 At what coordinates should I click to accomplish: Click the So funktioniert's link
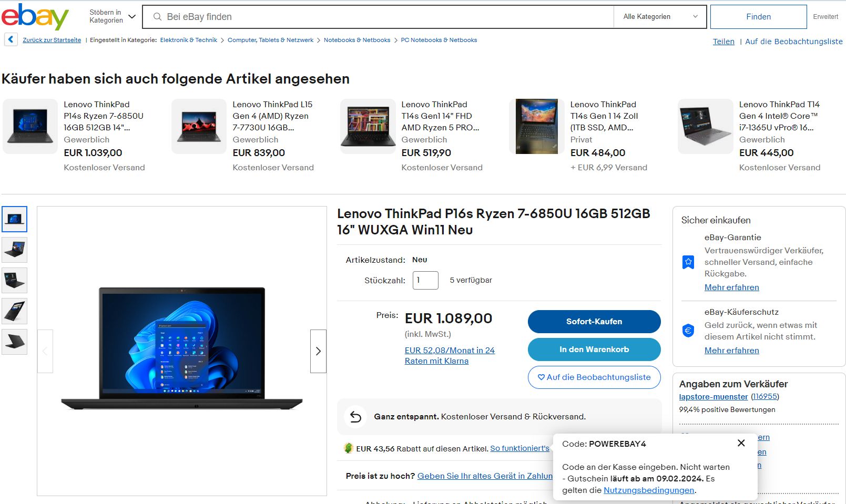519,448
